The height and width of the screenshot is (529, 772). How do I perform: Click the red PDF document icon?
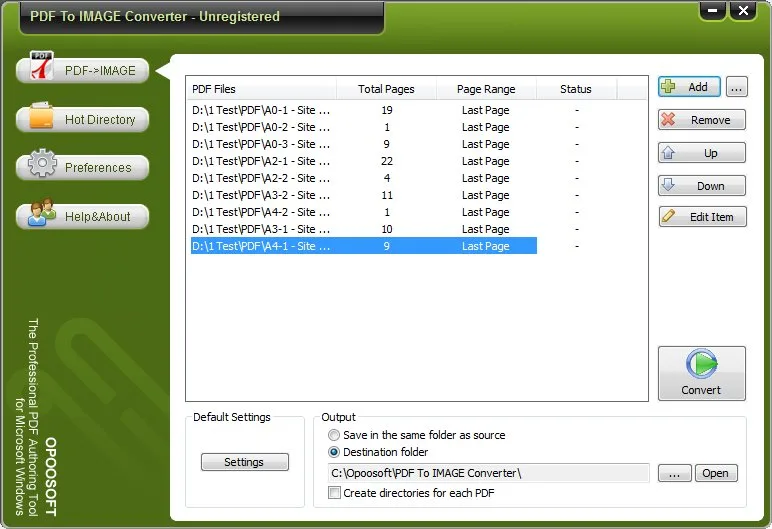click(41, 66)
